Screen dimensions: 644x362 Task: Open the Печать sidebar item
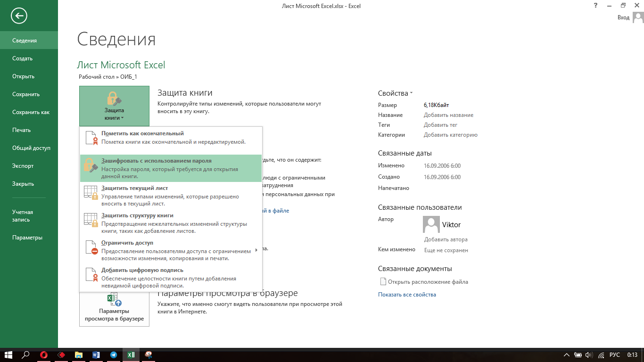click(29, 130)
